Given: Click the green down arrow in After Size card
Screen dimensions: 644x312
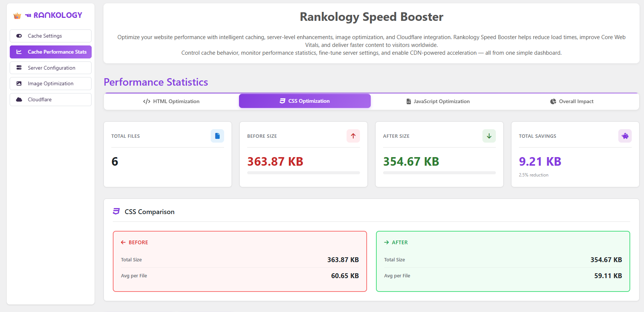Looking at the screenshot, I should click(x=489, y=136).
